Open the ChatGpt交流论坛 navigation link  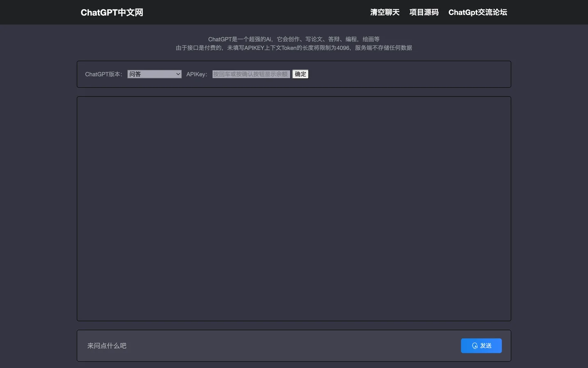478,12
